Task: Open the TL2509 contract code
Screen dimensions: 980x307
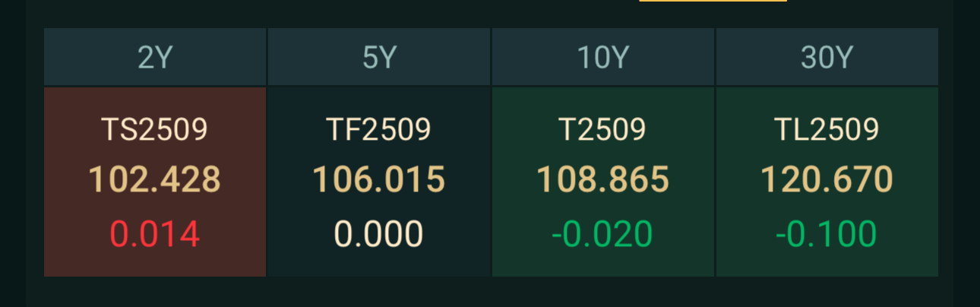Action: pos(827,130)
